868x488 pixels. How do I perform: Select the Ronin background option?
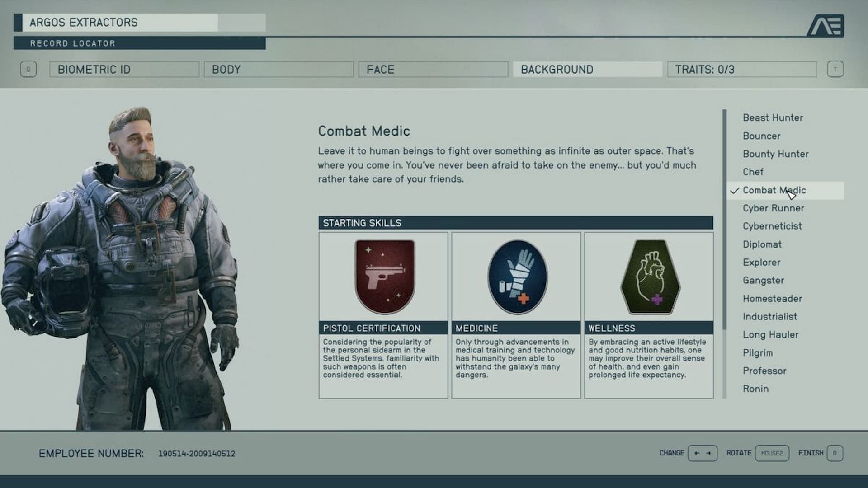[756, 388]
